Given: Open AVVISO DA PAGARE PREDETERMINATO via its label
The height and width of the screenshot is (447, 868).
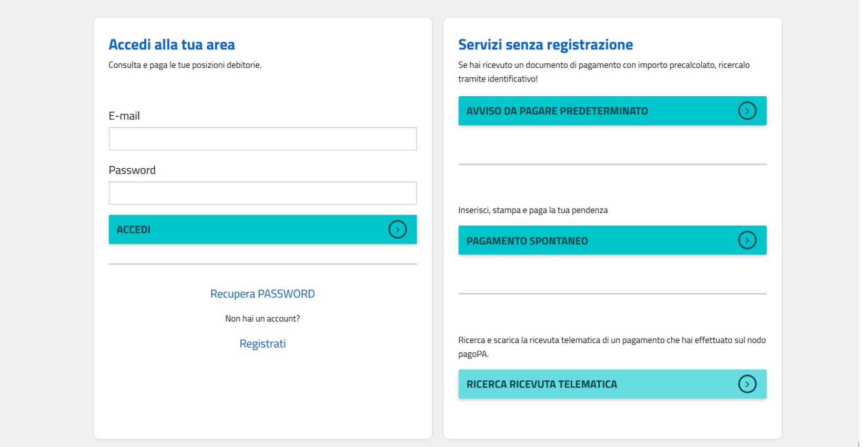Looking at the screenshot, I should point(557,111).
